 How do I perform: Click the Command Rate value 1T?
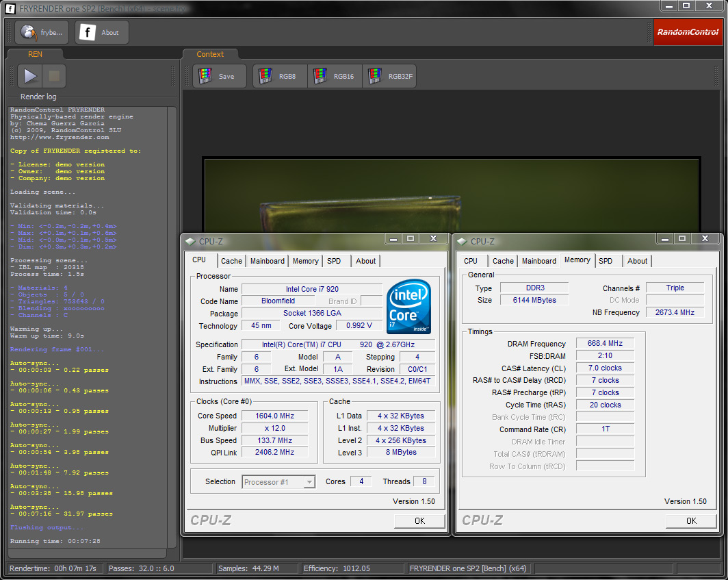pyautogui.click(x=605, y=429)
